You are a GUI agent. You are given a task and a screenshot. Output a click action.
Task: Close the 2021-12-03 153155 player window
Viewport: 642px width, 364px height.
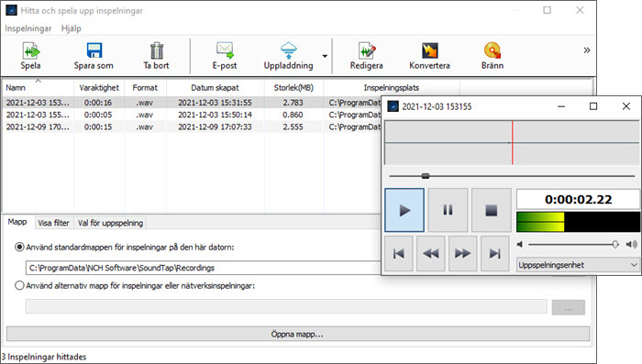point(626,106)
